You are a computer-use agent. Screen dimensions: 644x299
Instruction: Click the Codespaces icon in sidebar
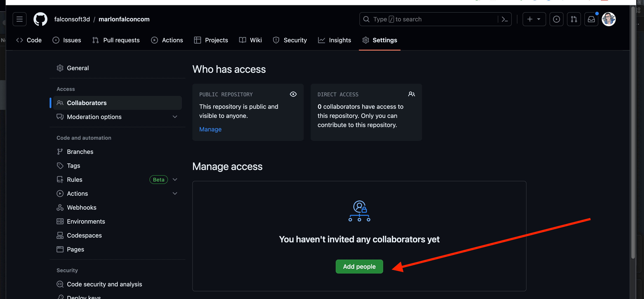[x=60, y=235]
